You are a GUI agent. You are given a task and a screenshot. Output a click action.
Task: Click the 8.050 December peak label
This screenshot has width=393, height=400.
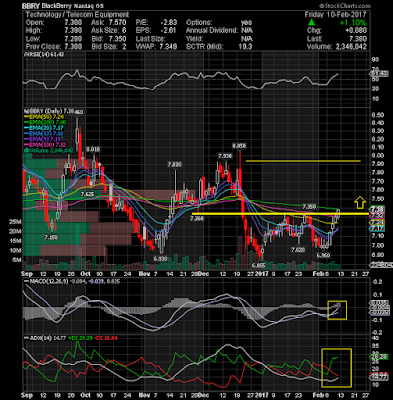[x=239, y=145]
